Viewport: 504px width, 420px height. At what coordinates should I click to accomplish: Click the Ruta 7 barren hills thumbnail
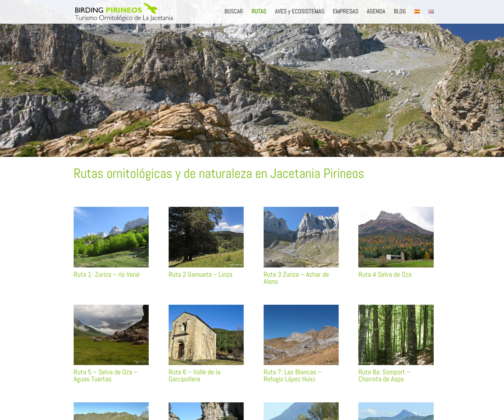(301, 335)
